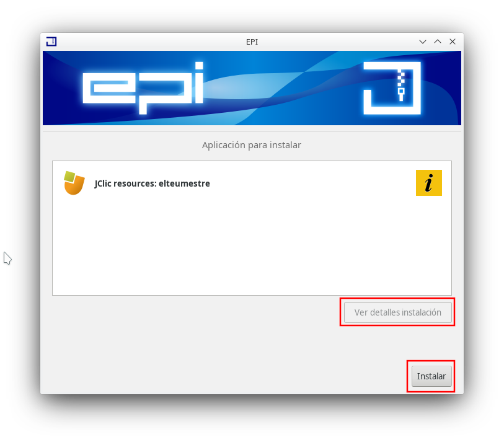Close the EPI installer window
The height and width of the screenshot is (442, 504).
453,42
